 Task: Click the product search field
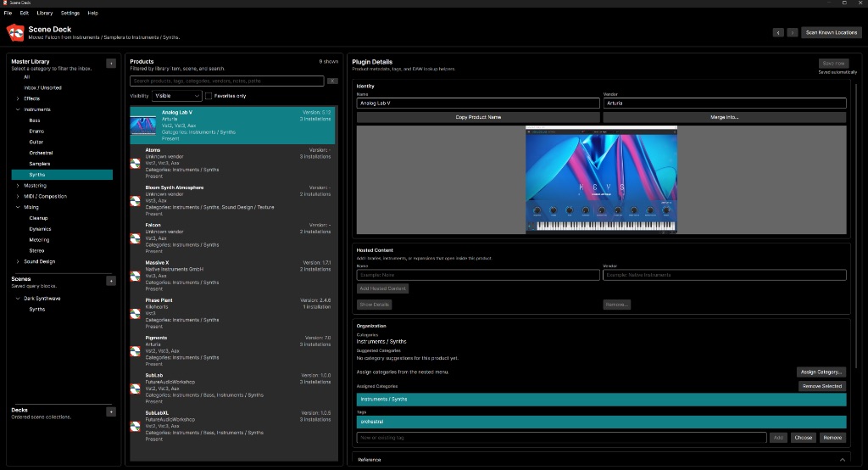point(227,81)
